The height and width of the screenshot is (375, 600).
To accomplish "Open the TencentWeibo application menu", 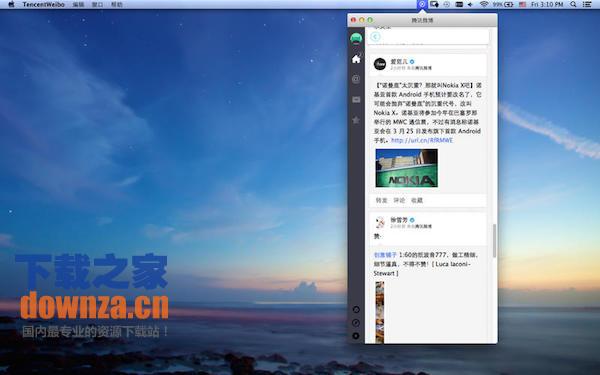I will click(43, 4).
